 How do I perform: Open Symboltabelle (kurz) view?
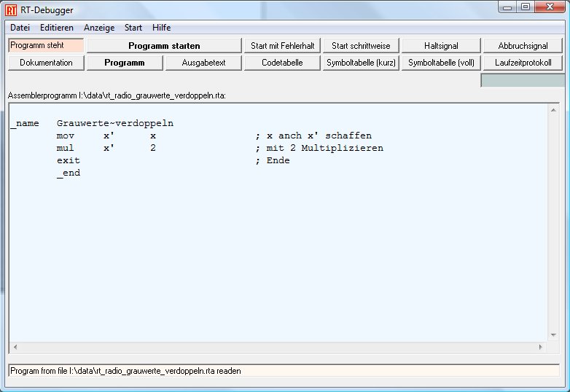pos(361,63)
